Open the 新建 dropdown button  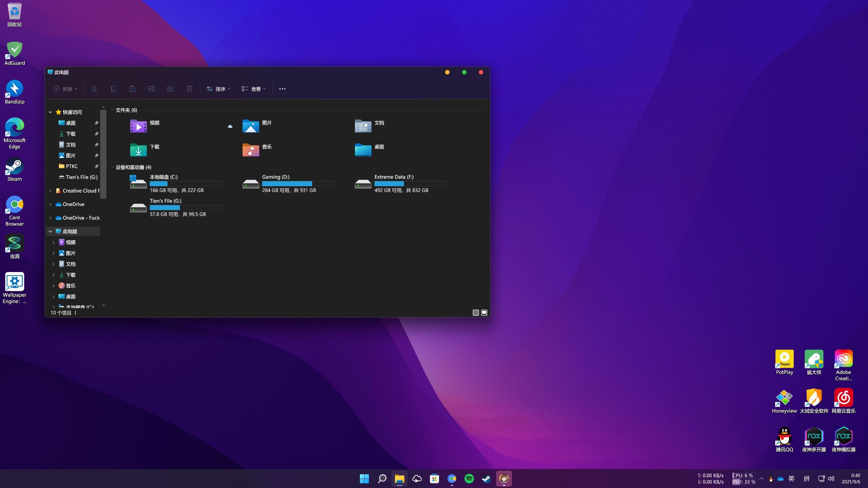65,89
